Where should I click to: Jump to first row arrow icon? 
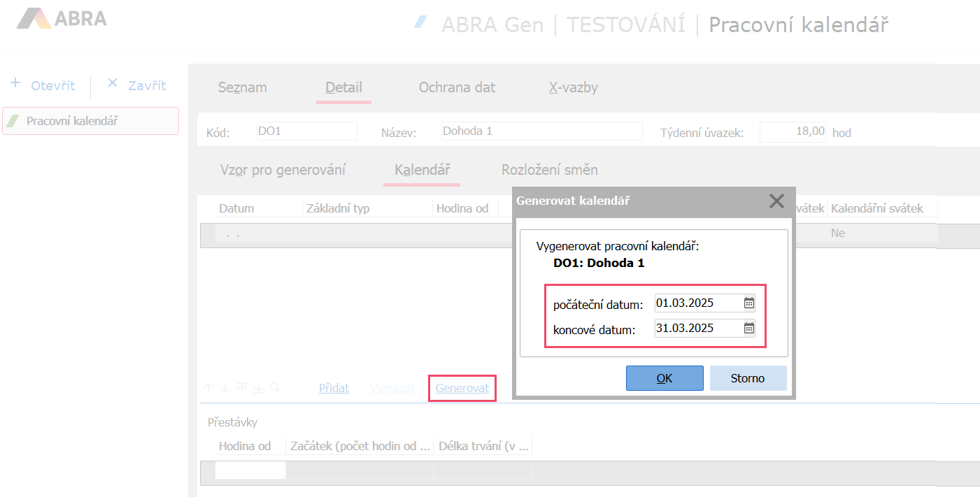[x=241, y=388]
